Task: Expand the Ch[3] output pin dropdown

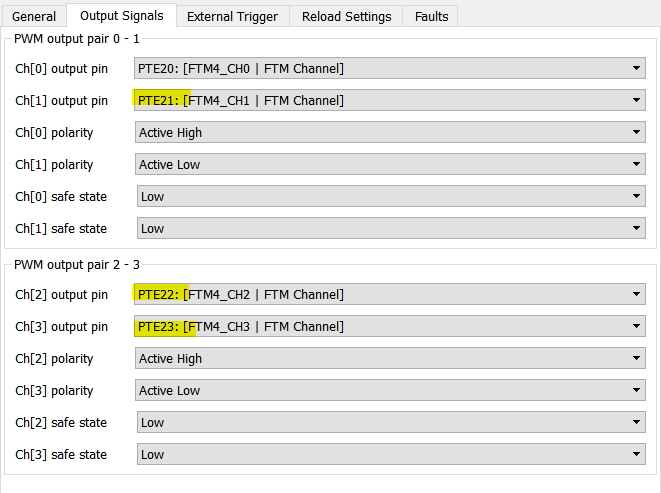Action: click(637, 326)
